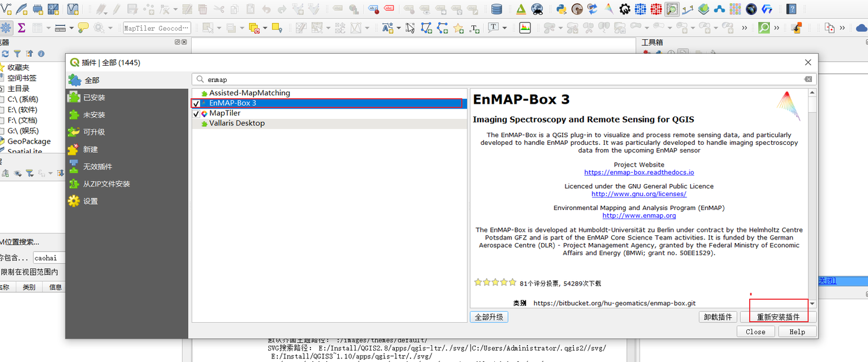Open the help book icon in toolbar
Image resolution: width=868 pixels, height=362 pixels.
point(792,9)
